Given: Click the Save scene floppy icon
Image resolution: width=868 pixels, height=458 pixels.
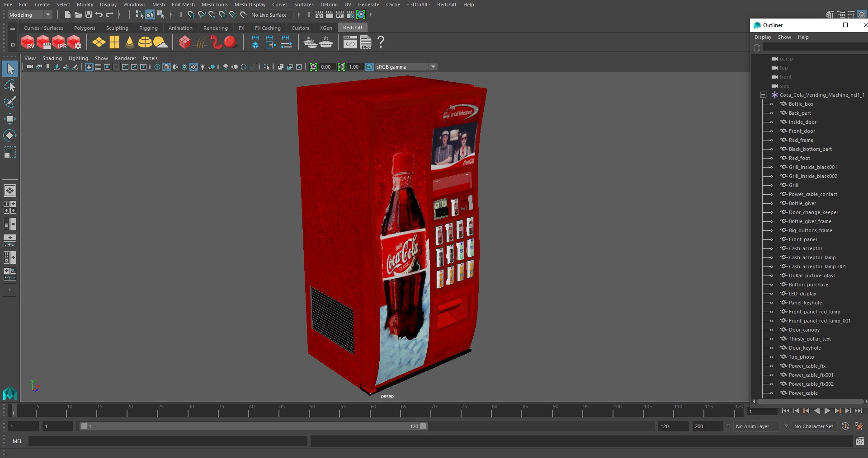Looking at the screenshot, I should click(x=89, y=15).
